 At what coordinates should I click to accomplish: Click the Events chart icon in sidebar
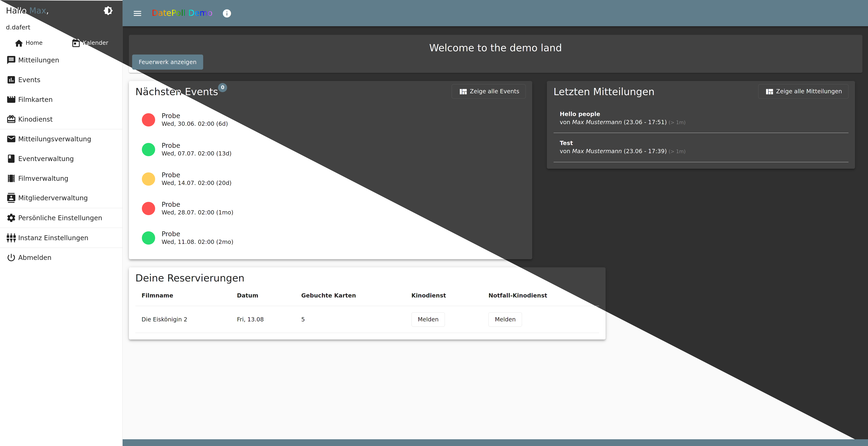(x=11, y=80)
